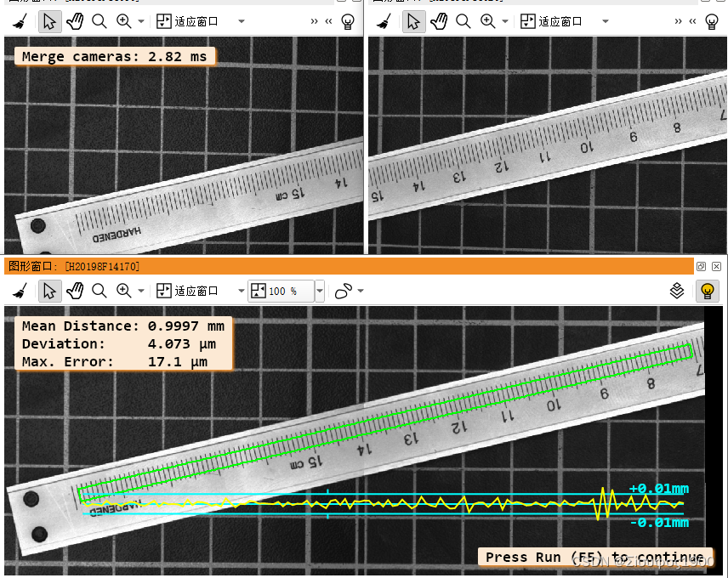Close the H20198F14170 graphics window
The image size is (728, 578).
pyautogui.click(x=716, y=266)
